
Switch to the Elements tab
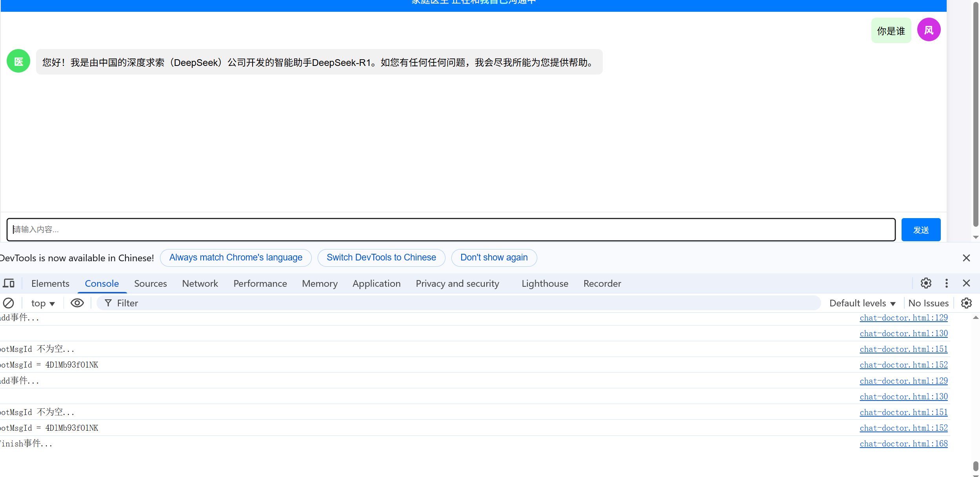(50, 284)
